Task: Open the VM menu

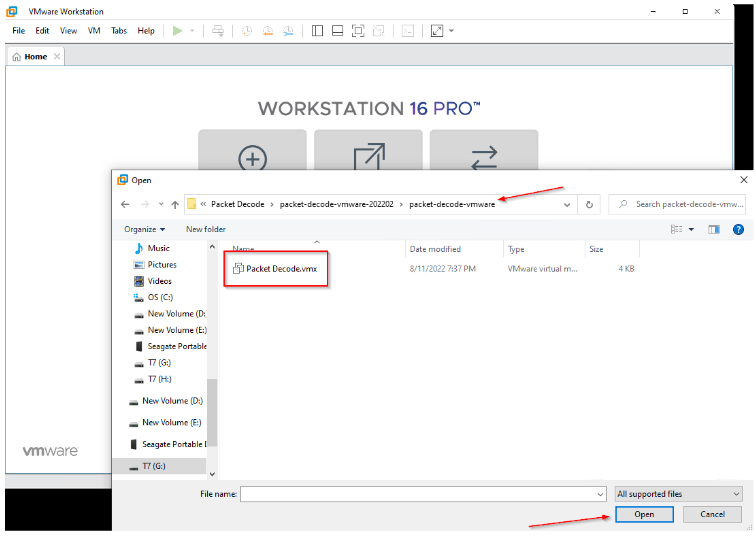Action: click(94, 31)
